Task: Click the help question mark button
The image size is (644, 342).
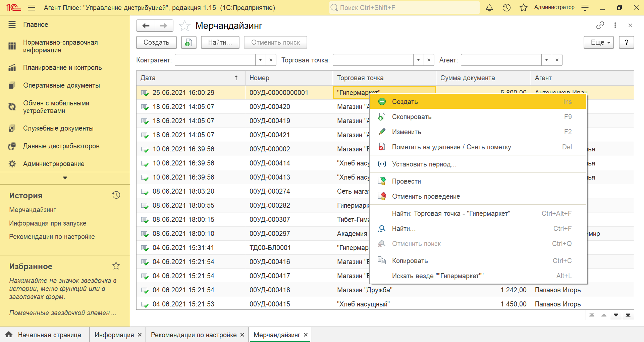Action: pyautogui.click(x=626, y=42)
